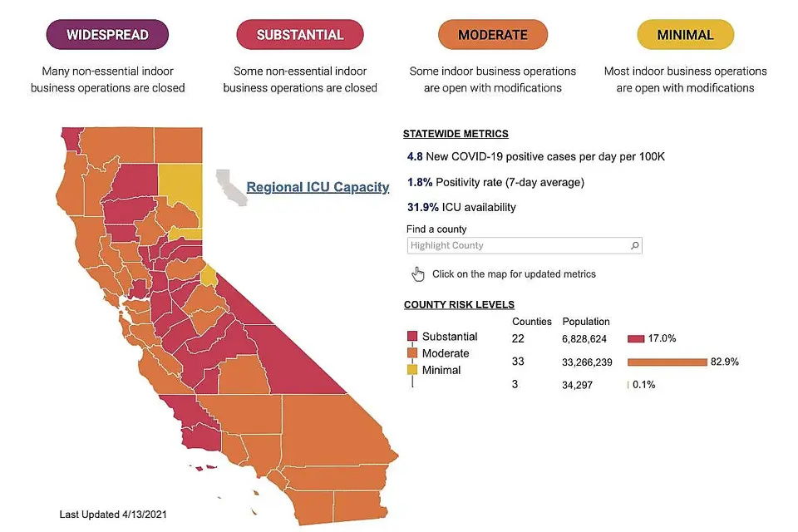
Task: Select the Minimal yellow legend square
Action: pos(411,370)
